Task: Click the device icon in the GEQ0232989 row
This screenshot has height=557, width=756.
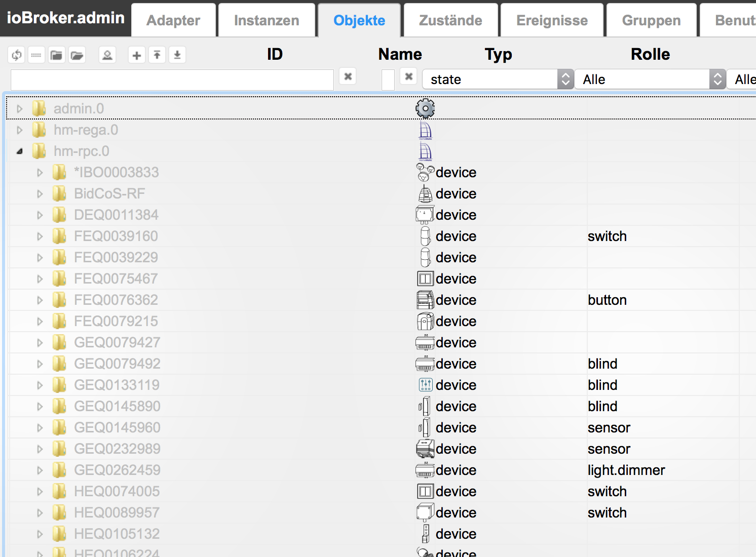Action: pyautogui.click(x=425, y=449)
